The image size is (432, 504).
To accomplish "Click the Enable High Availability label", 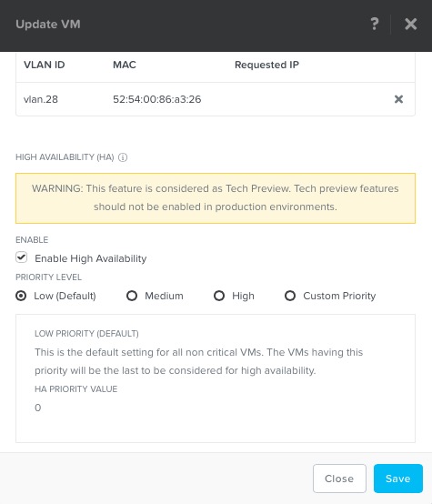I will (91, 258).
